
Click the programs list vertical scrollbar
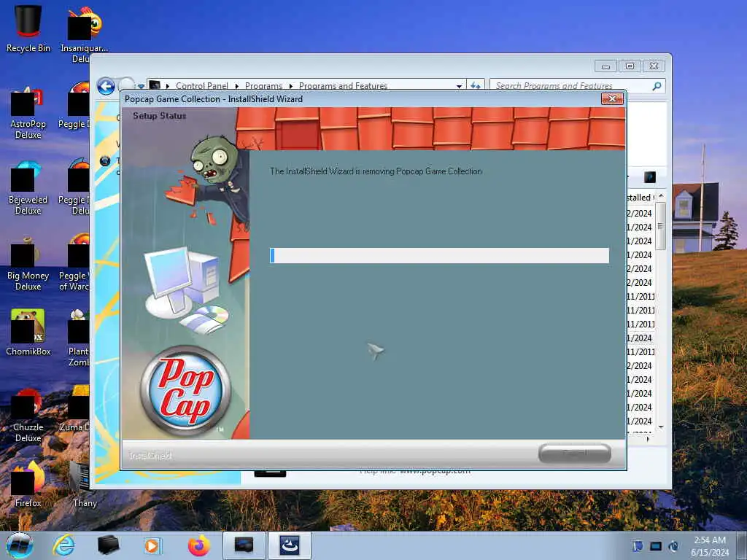[x=660, y=226]
